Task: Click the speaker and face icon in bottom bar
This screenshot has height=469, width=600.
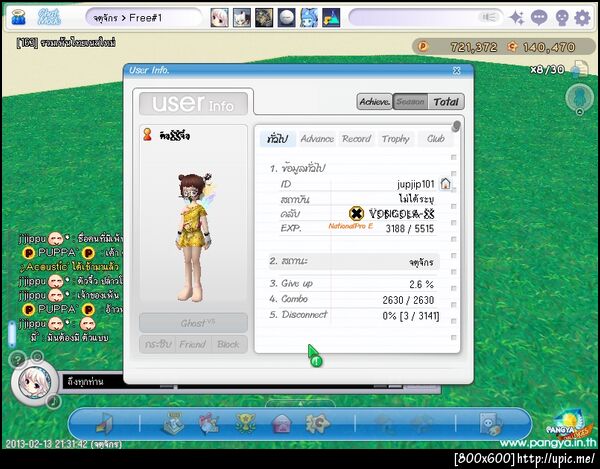Action: (491, 424)
